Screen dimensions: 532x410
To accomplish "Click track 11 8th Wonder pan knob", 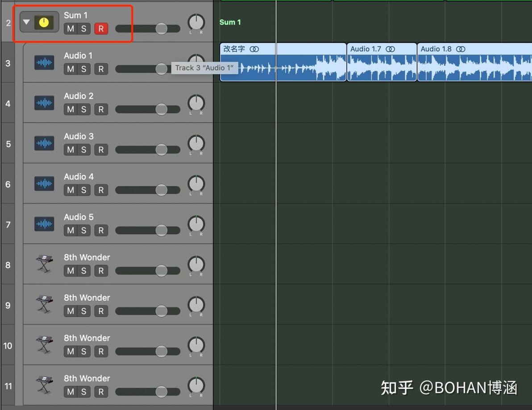I will click(196, 386).
